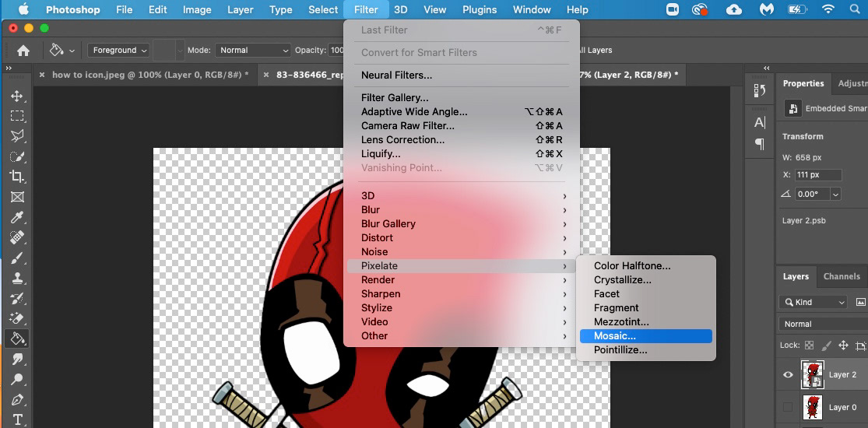Choose Liquify filter
This screenshot has width=868, height=428.
pyautogui.click(x=462, y=154)
